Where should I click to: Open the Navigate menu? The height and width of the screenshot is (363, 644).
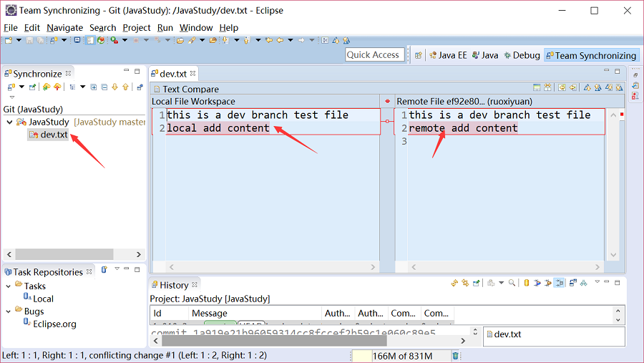(64, 27)
